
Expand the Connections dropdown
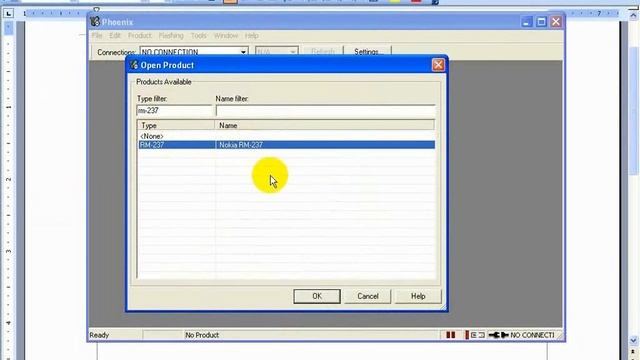[x=243, y=52]
